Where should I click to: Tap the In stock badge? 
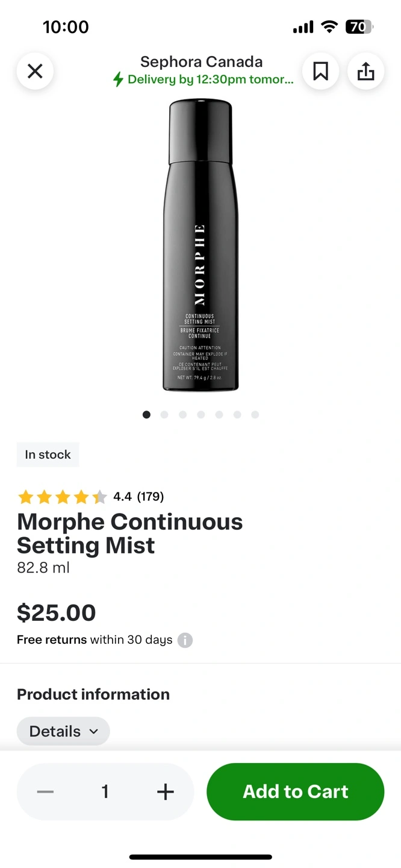pyautogui.click(x=48, y=454)
